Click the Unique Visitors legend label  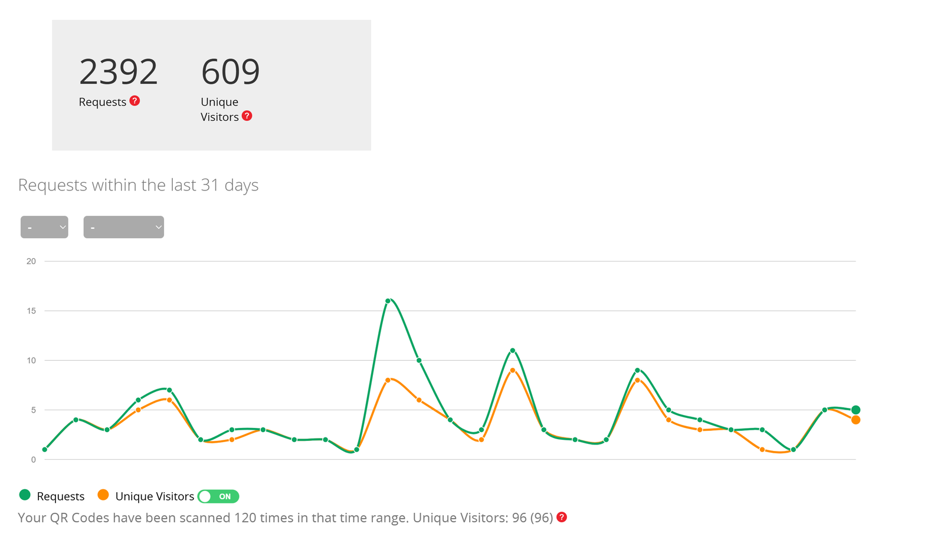tap(155, 496)
